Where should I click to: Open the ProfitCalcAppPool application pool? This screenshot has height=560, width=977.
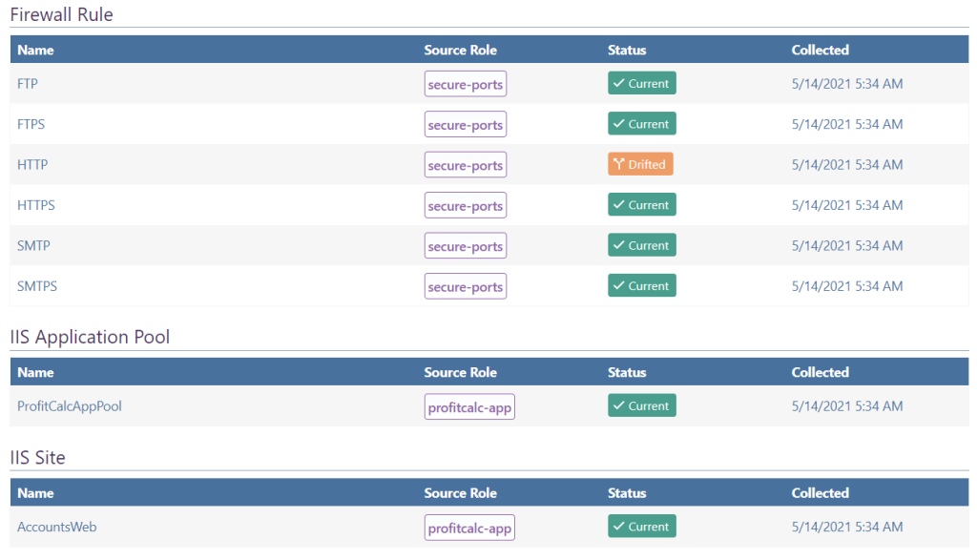tap(70, 406)
